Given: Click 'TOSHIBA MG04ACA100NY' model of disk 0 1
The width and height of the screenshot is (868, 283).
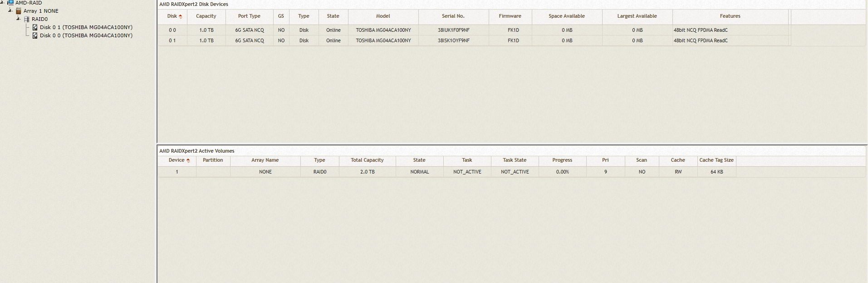Looking at the screenshot, I should point(383,40).
